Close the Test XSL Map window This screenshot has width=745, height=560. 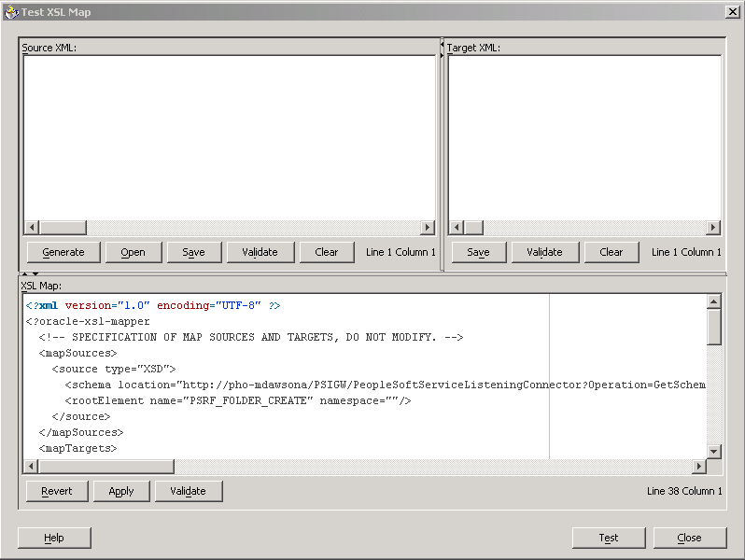pyautogui.click(x=732, y=12)
